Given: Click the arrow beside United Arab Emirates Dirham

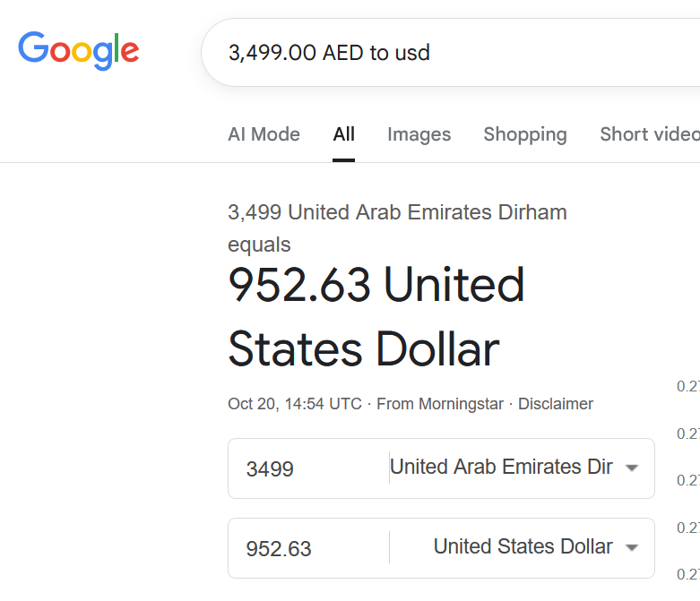Looking at the screenshot, I should click(x=631, y=468).
